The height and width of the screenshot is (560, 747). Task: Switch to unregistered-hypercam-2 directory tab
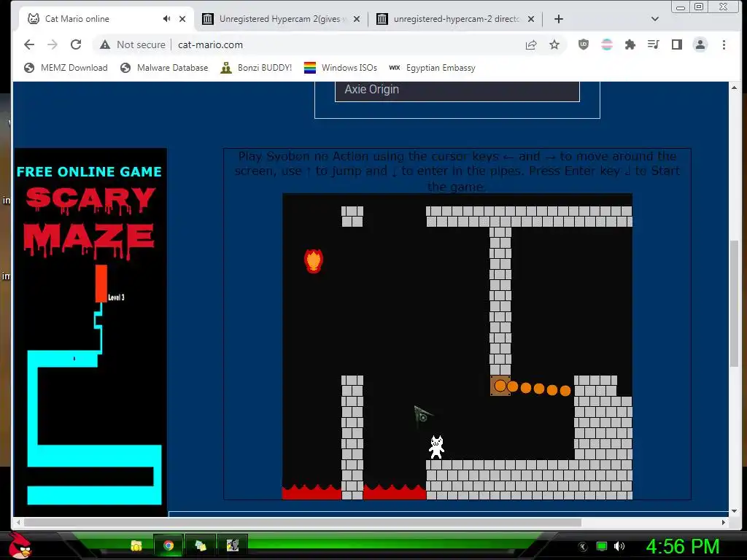click(x=456, y=19)
